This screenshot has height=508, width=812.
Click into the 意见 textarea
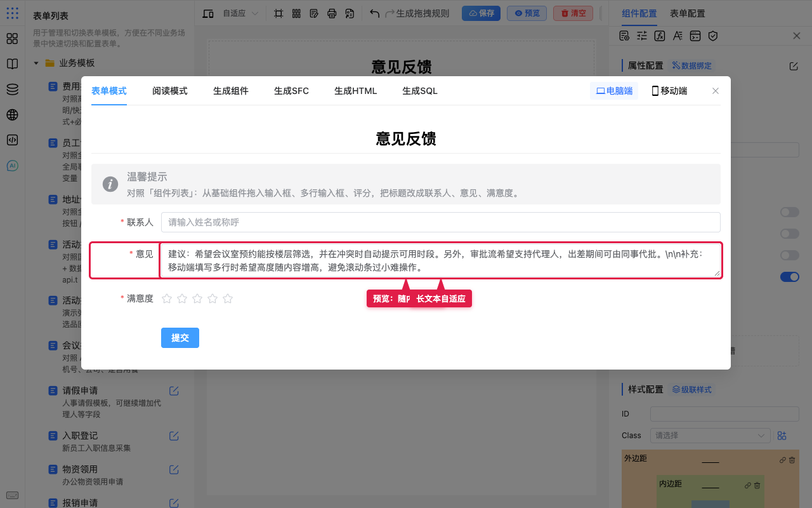(x=441, y=260)
